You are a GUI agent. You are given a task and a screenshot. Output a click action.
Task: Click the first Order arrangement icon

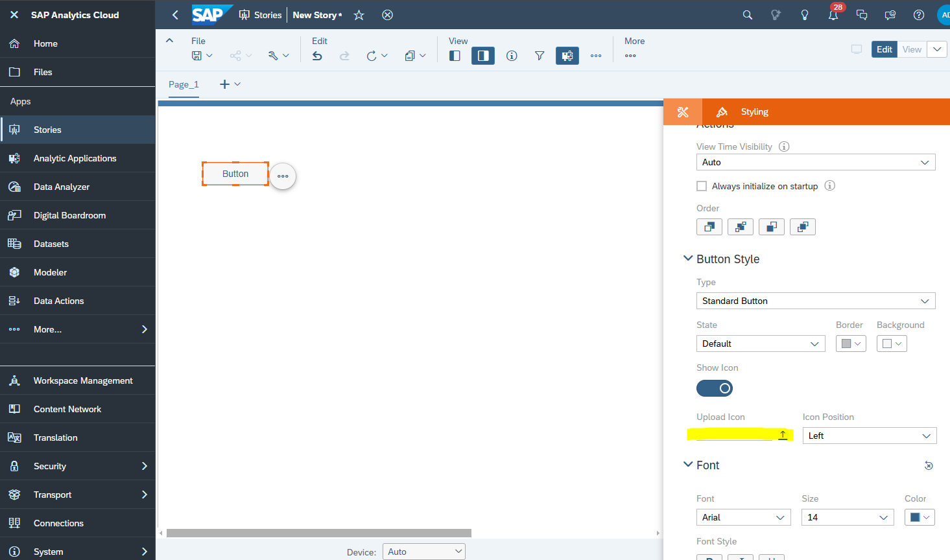(x=709, y=227)
